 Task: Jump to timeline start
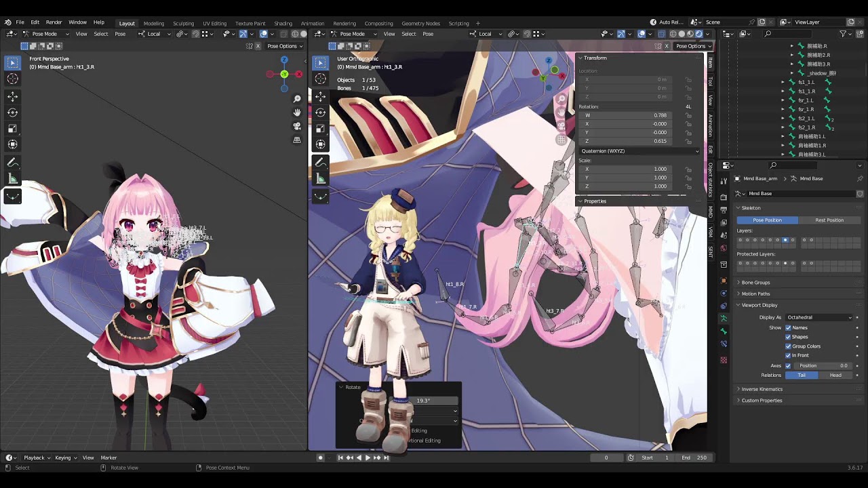pyautogui.click(x=340, y=457)
